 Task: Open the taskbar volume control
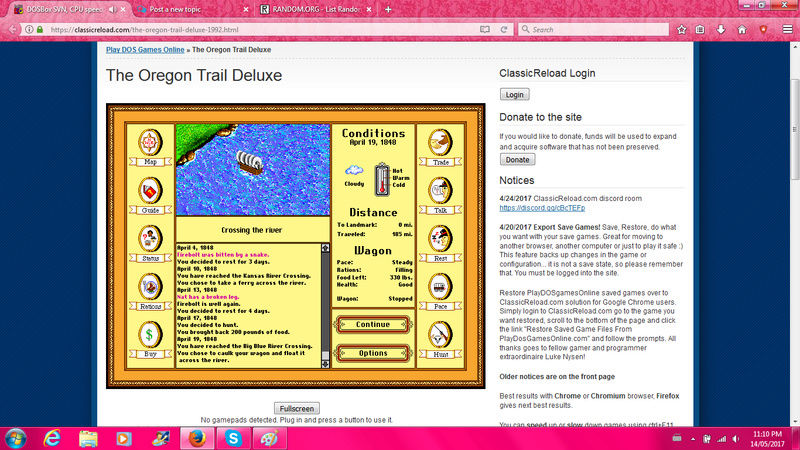coord(736,439)
